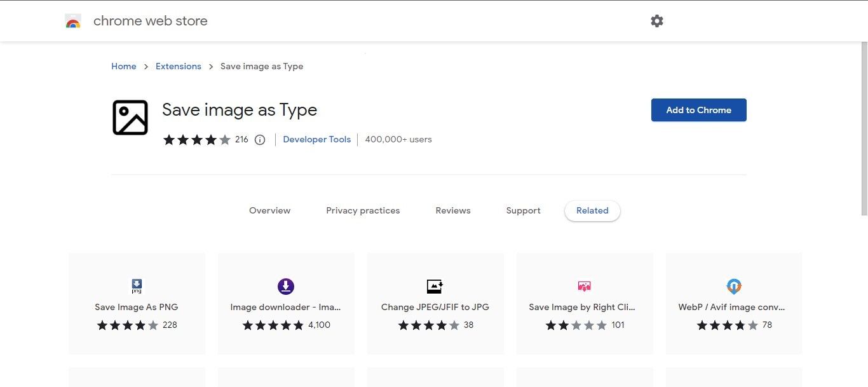Go to Extensions via breadcrumb
The height and width of the screenshot is (387, 868).
click(x=178, y=66)
